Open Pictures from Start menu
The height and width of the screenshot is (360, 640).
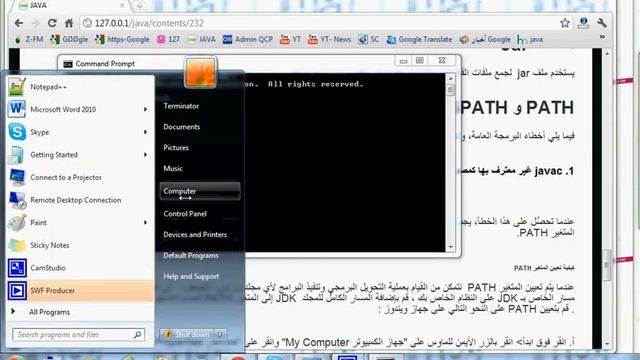click(176, 147)
